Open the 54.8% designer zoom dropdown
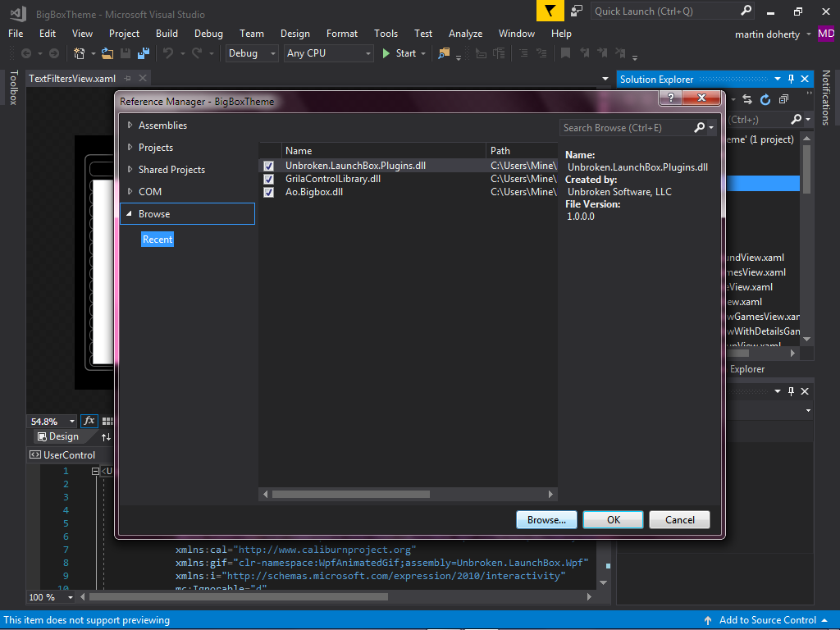 click(72, 422)
